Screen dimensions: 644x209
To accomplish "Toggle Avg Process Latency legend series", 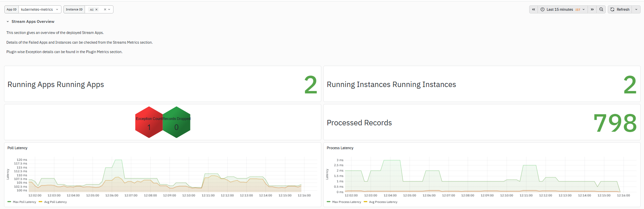I will 380,202.
